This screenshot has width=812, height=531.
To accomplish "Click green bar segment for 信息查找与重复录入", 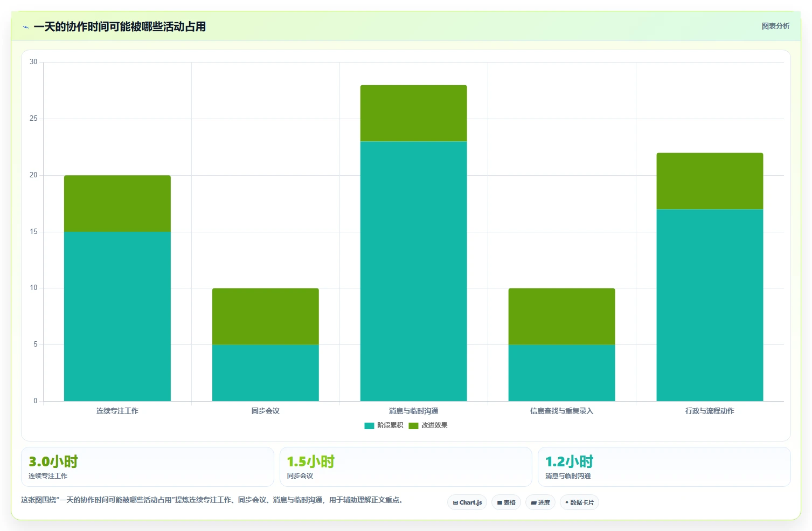I will [562, 316].
